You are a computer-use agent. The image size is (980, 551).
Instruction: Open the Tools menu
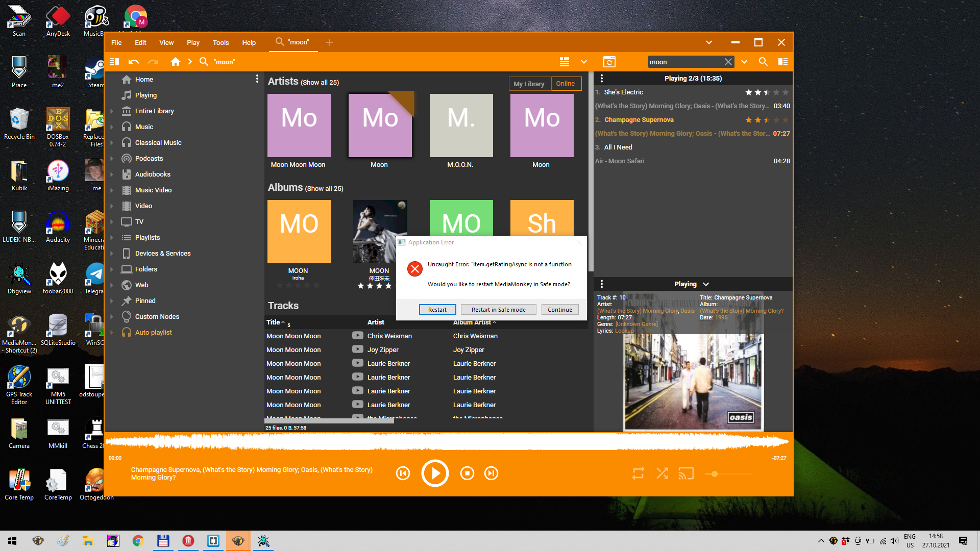[x=220, y=43]
